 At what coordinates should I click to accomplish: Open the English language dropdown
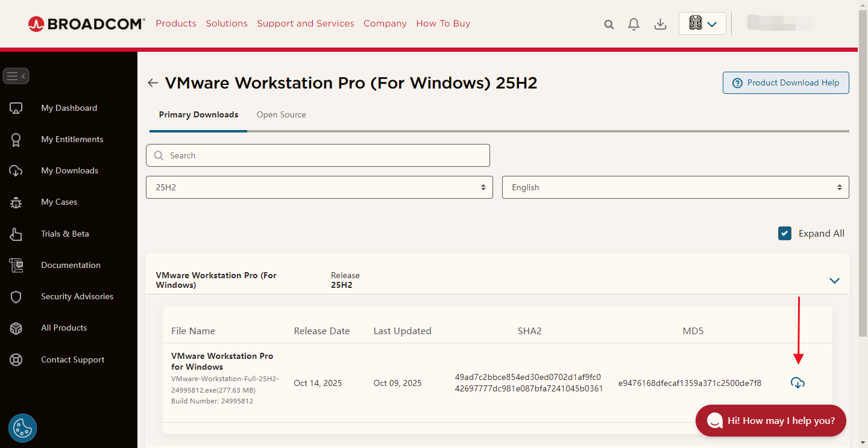676,187
